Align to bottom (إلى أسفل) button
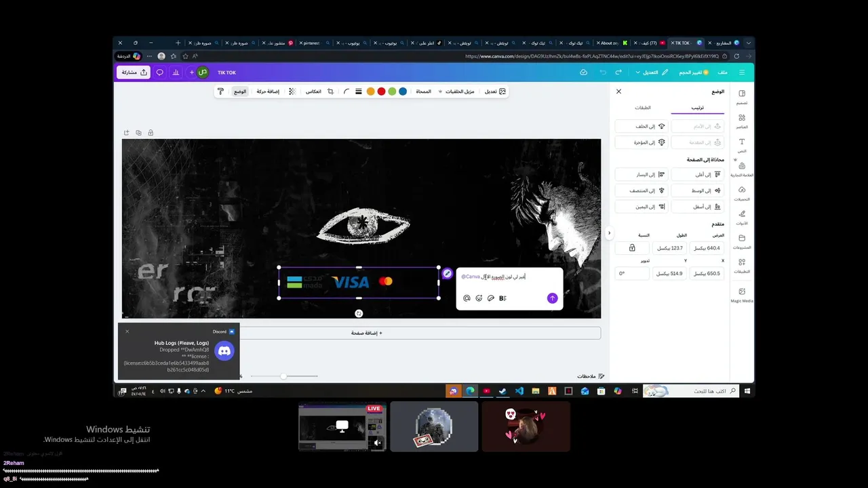This screenshot has height=488, width=868. coord(697,207)
